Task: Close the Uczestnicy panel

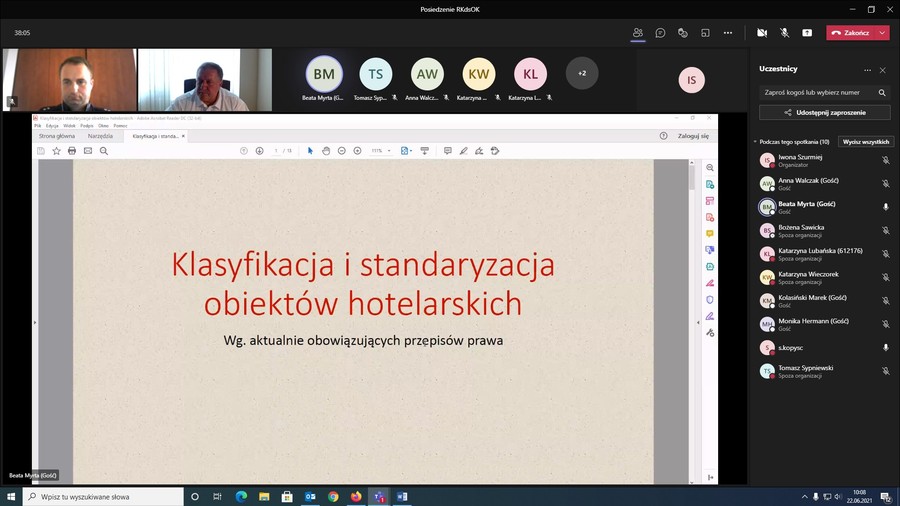Action: (x=882, y=70)
